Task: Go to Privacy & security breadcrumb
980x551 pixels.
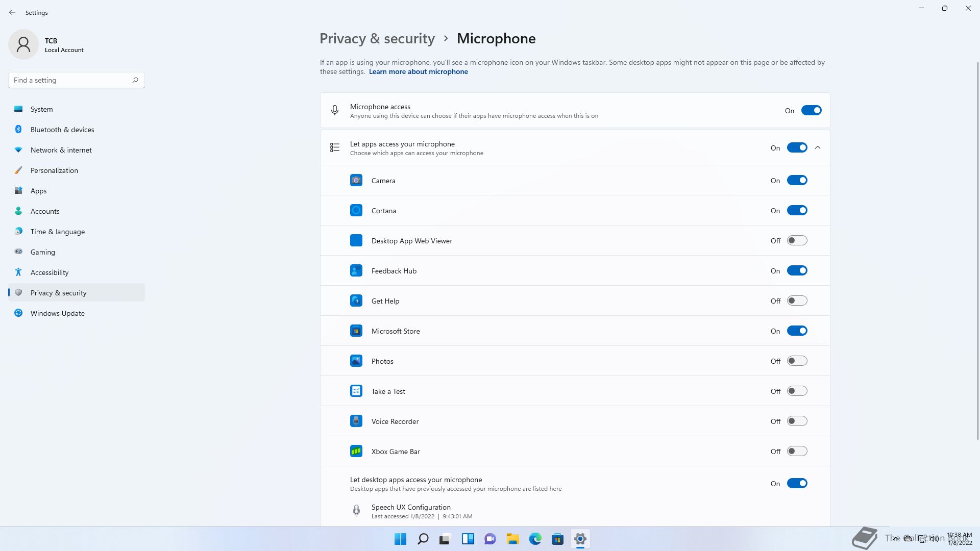Action: [x=377, y=39]
